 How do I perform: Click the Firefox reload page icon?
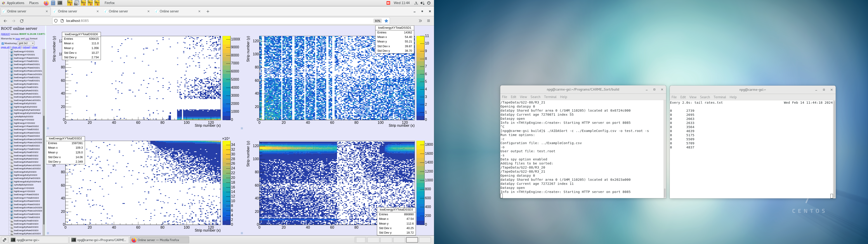coord(22,21)
